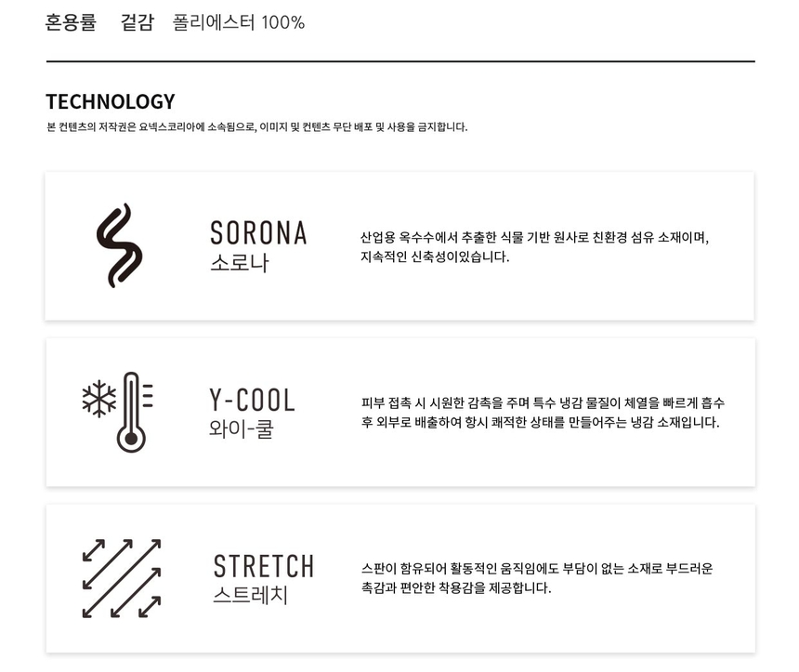Screen dimensions: 799x672
Task: Click the second line of Sorona description
Action: pos(435,257)
